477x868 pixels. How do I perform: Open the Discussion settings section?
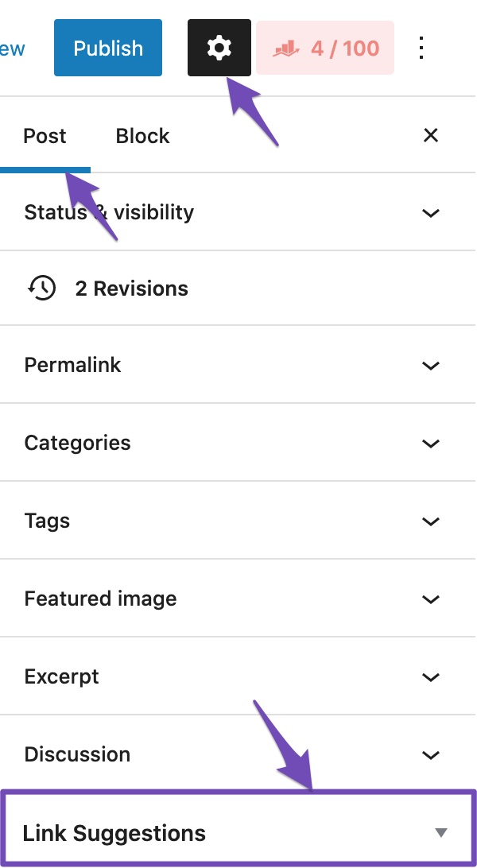coord(238,754)
